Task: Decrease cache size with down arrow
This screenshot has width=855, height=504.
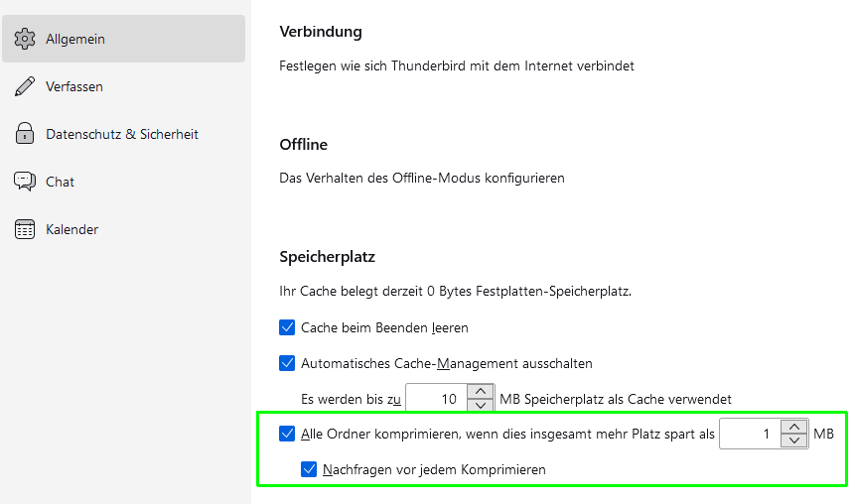Action: point(481,406)
